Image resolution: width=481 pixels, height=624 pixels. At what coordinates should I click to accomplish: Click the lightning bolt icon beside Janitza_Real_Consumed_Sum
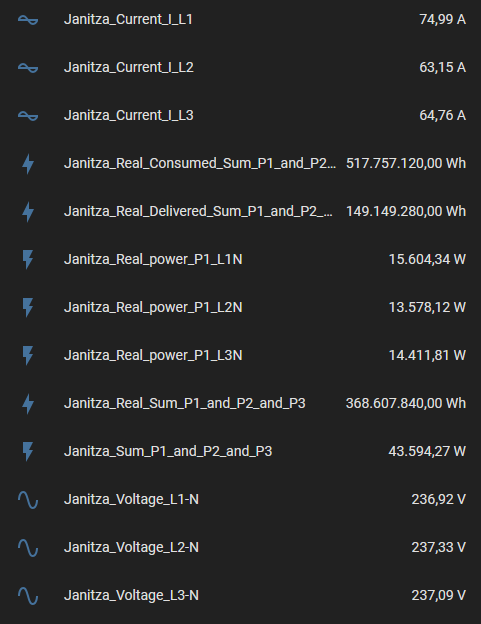point(28,164)
